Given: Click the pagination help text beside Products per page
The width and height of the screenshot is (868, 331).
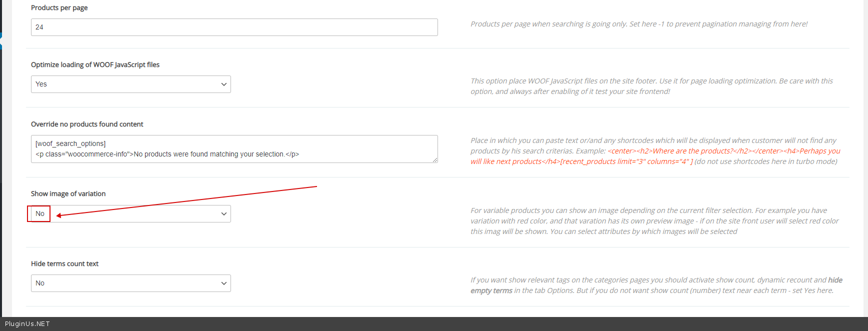Looking at the screenshot, I should (x=638, y=24).
